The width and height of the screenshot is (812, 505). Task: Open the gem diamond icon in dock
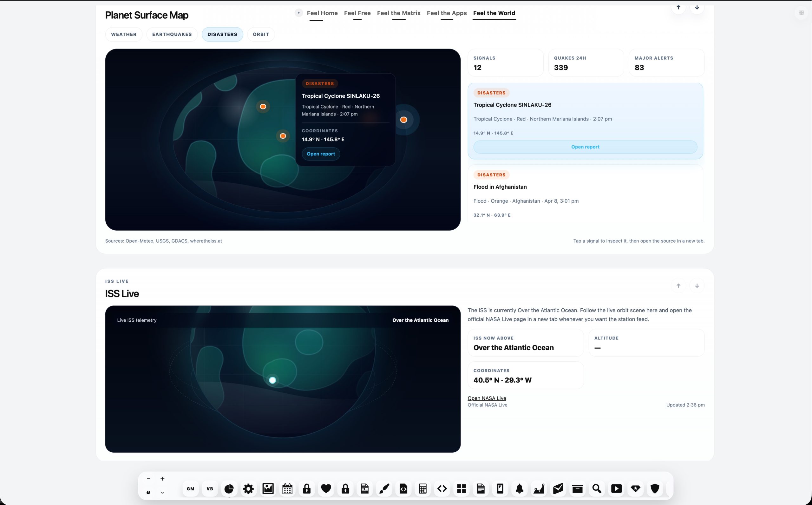[636, 489]
